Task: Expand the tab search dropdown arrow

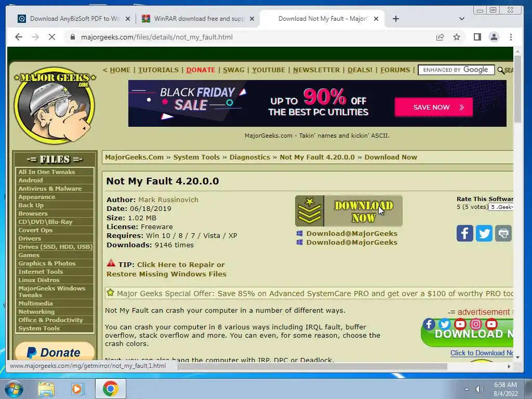Action: 461,19
